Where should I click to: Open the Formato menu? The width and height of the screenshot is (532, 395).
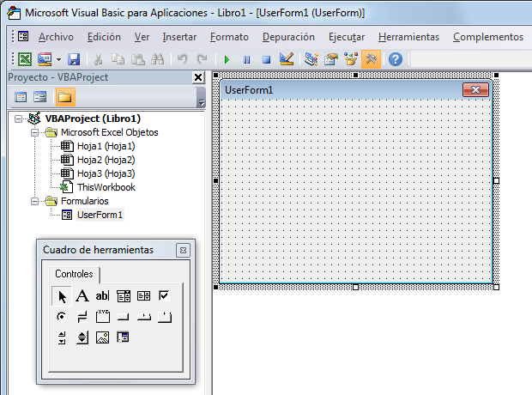pyautogui.click(x=229, y=37)
